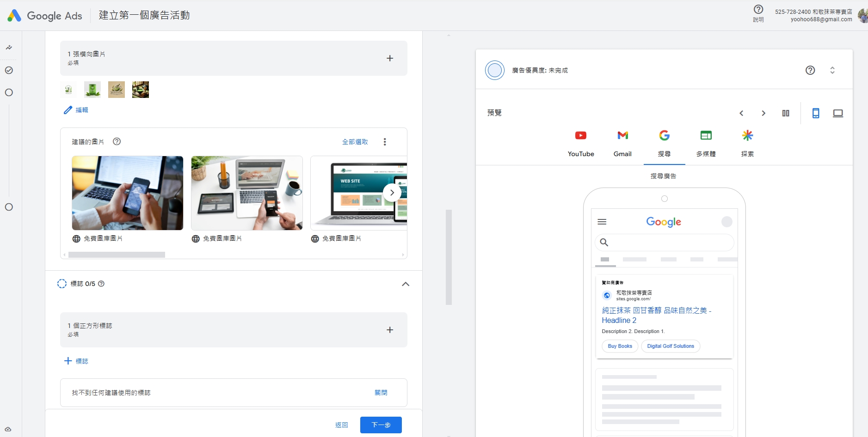The image size is (868, 437).
Task: Select the first stock image of phone and laptop
Action: tap(128, 193)
